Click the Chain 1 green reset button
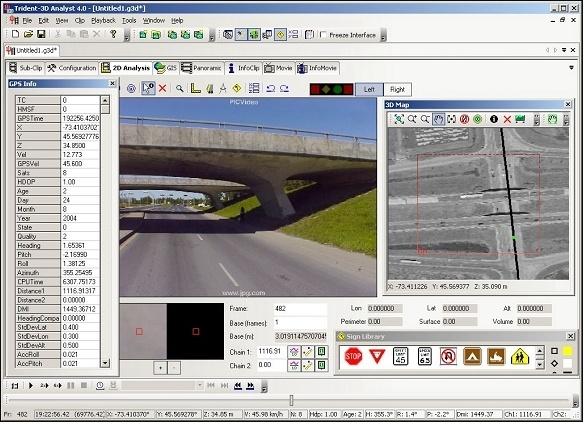Screen dimensions: 587x424 pyautogui.click(x=321, y=351)
